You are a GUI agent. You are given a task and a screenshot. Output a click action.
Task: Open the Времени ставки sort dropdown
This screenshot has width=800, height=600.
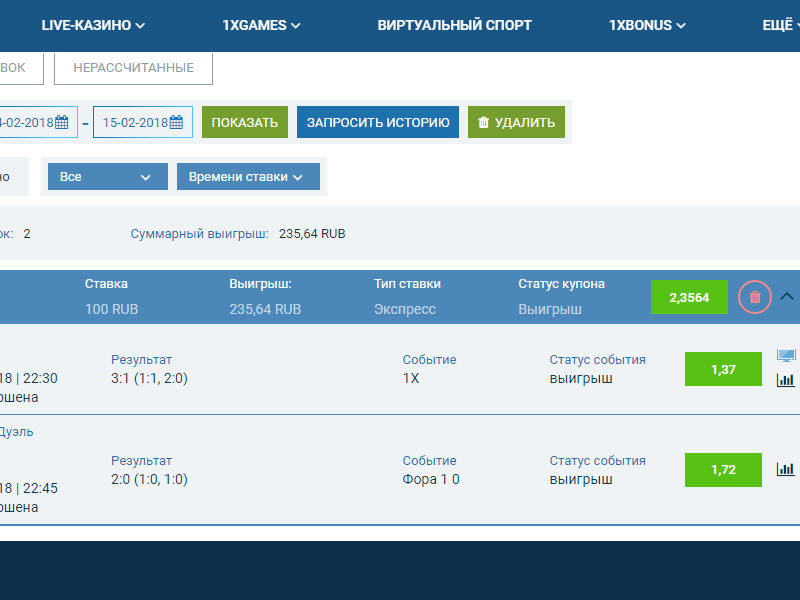click(247, 177)
